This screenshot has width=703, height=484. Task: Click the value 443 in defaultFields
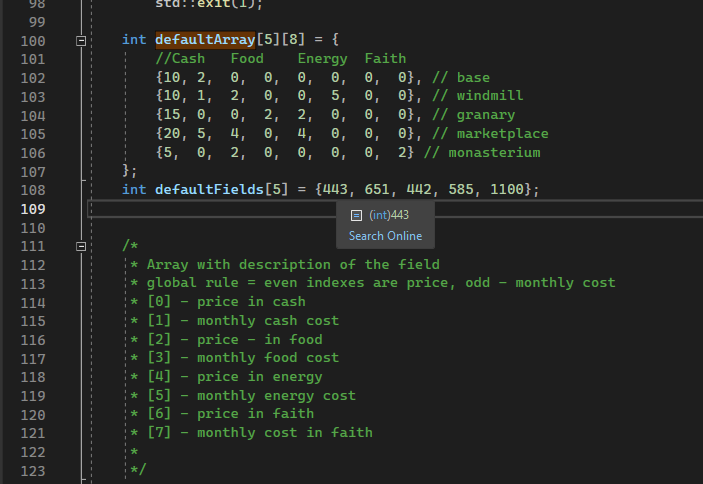(x=336, y=190)
